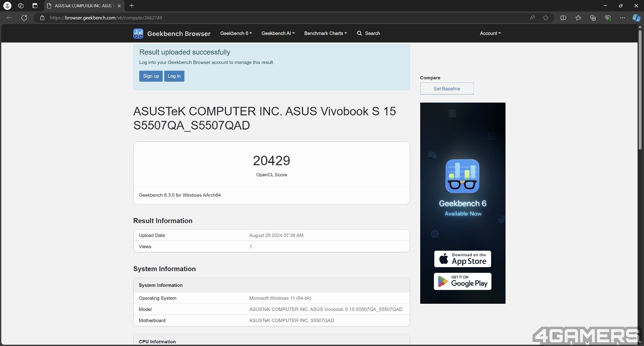Go back with the back arrow
644x346 pixels.
click(x=9, y=18)
